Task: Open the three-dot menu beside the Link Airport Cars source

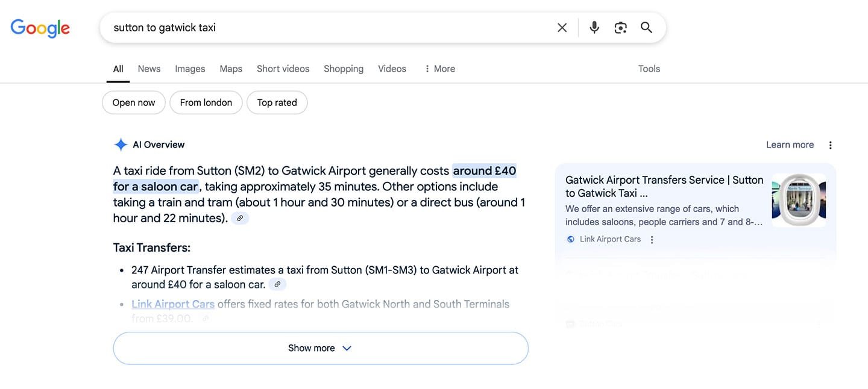Action: click(x=652, y=240)
